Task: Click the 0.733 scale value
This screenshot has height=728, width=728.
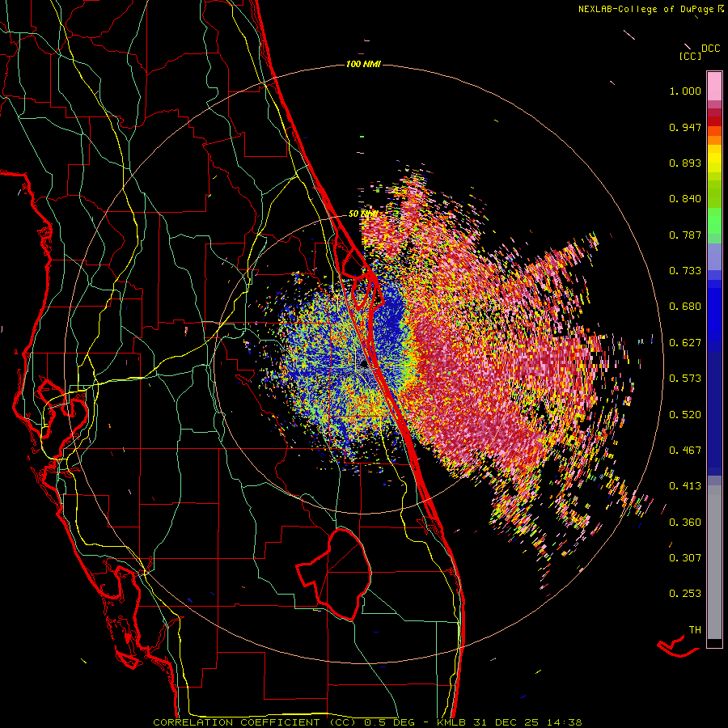Action: point(685,271)
